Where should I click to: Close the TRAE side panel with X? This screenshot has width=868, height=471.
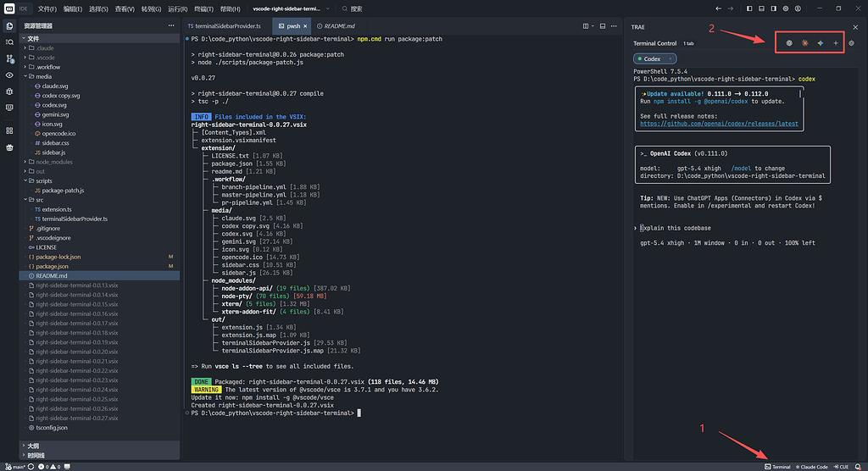[x=855, y=27]
